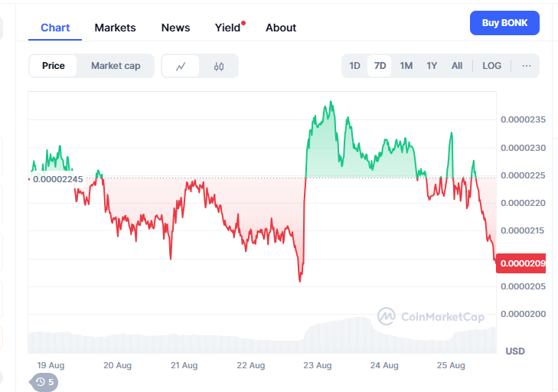Viewport: 558px width, 392px height.
Task: Open the three-dot more options menu
Action: [527, 66]
